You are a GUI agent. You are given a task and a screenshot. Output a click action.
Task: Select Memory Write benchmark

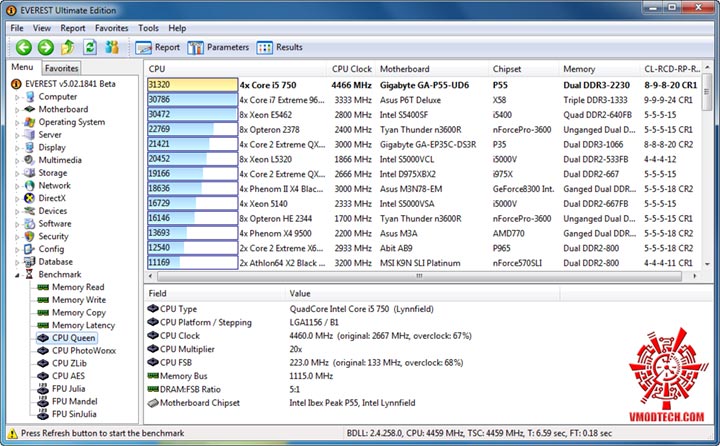[x=79, y=300]
